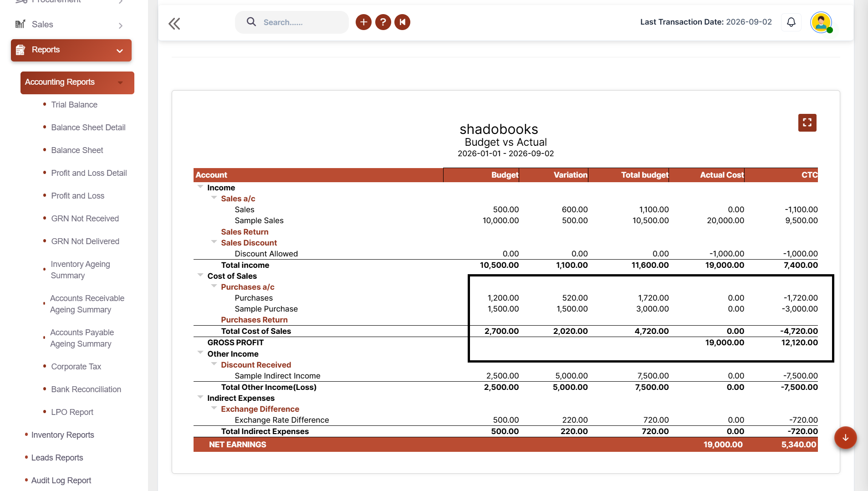Image resolution: width=868 pixels, height=491 pixels.
Task: Open GRN Not Received report
Action: [85, 219]
